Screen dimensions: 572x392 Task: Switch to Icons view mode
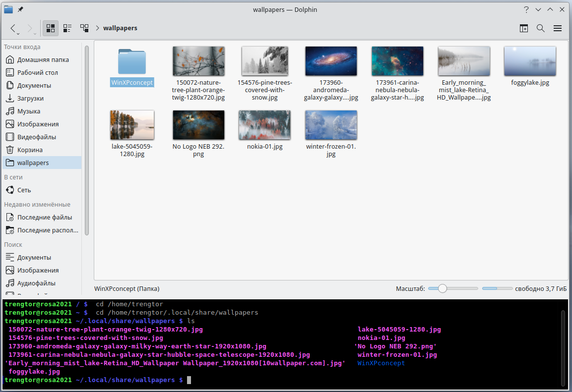[x=50, y=28]
